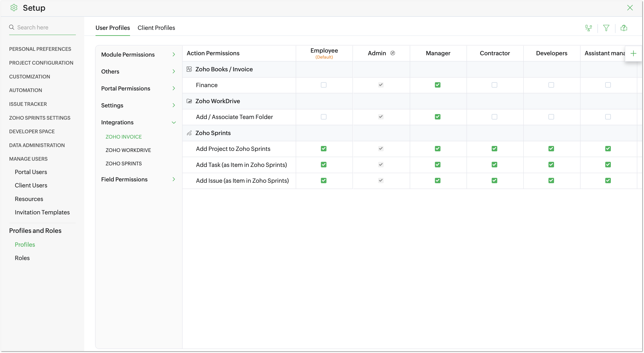
Task: Click the Setup gear icon
Action: pyautogui.click(x=14, y=8)
